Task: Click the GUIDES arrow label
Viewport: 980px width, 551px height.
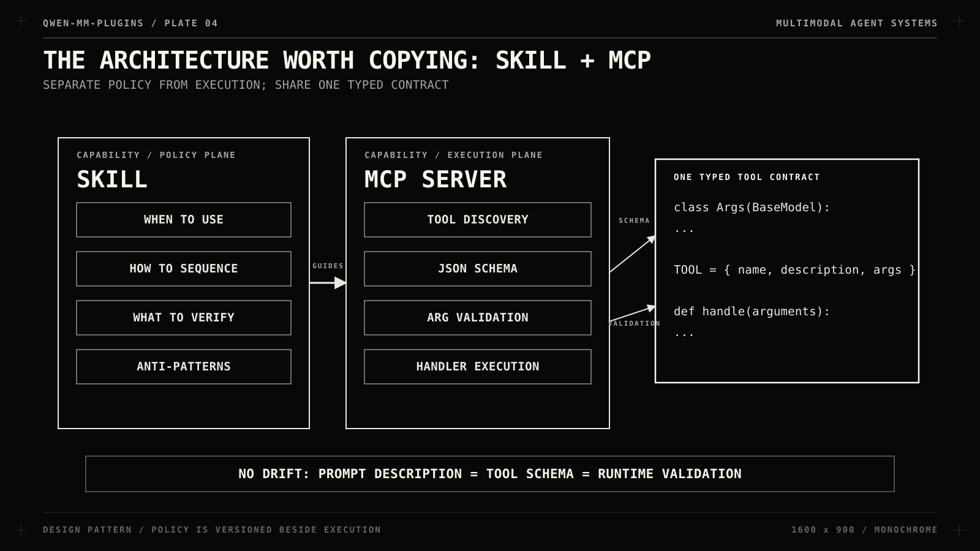Action: tap(328, 266)
